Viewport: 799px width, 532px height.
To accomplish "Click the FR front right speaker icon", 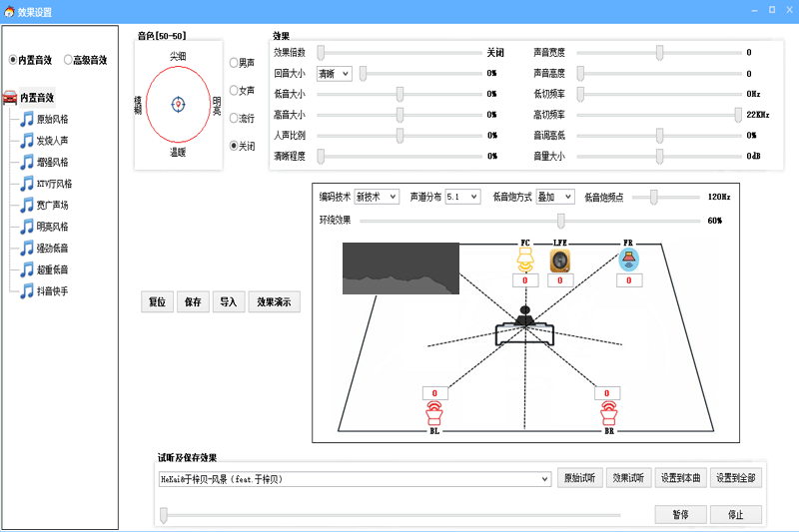I will click(629, 261).
